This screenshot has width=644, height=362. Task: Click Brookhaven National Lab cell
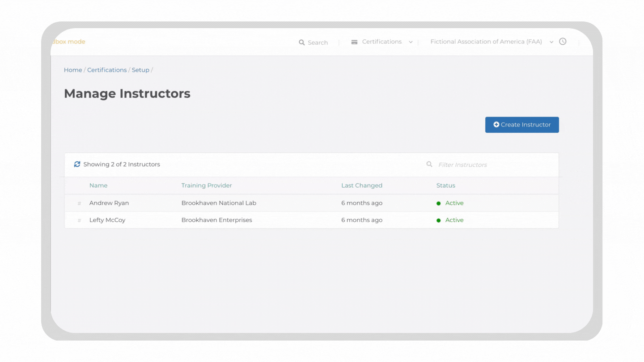pyautogui.click(x=219, y=203)
